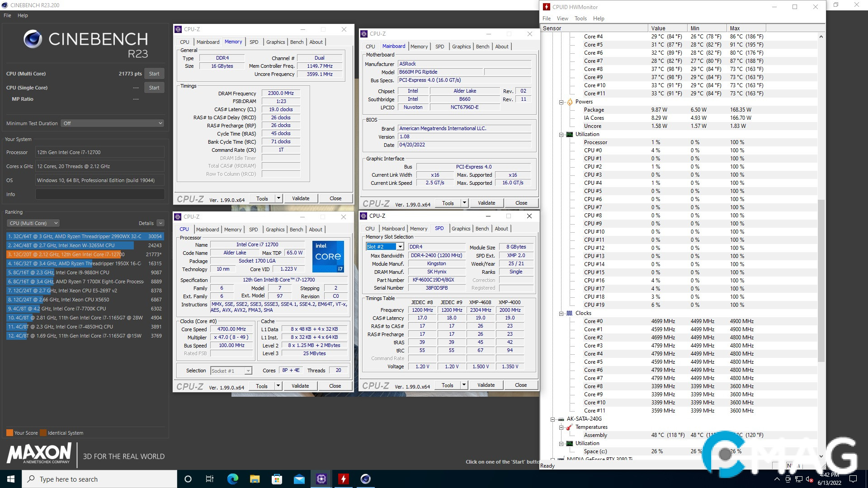Open File Explorer from taskbar
Image resolution: width=868 pixels, height=488 pixels.
(x=255, y=479)
